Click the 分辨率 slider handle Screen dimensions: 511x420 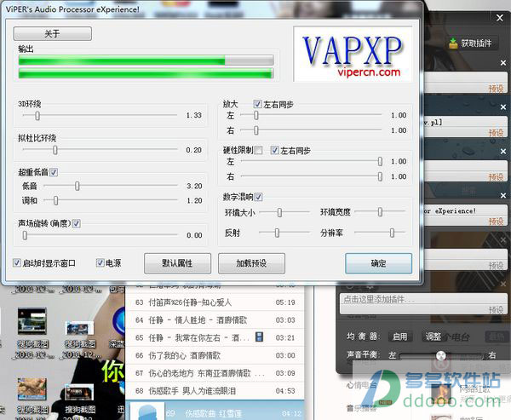tap(392, 233)
